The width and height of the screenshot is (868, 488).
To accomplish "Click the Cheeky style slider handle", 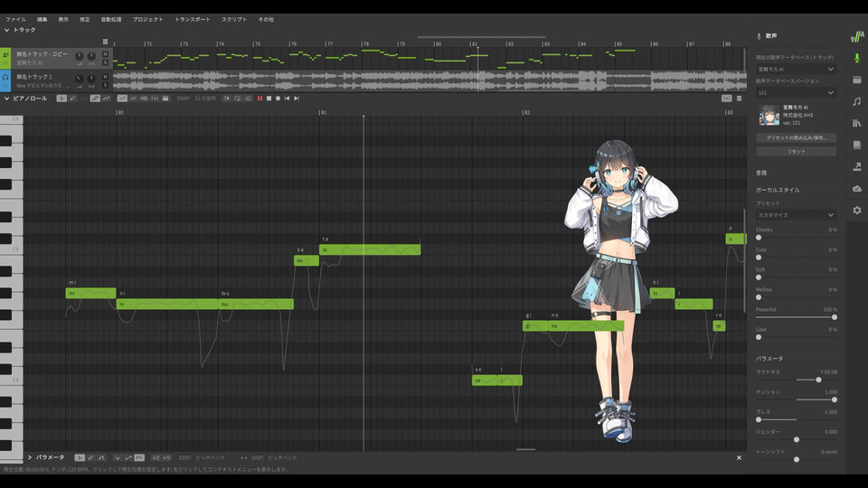I will tap(759, 238).
